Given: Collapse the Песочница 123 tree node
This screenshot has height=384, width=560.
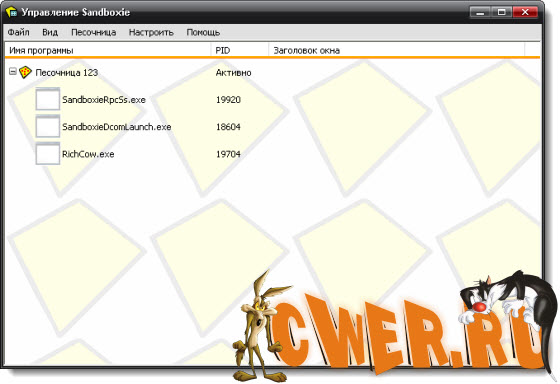Looking at the screenshot, I should point(12,71).
